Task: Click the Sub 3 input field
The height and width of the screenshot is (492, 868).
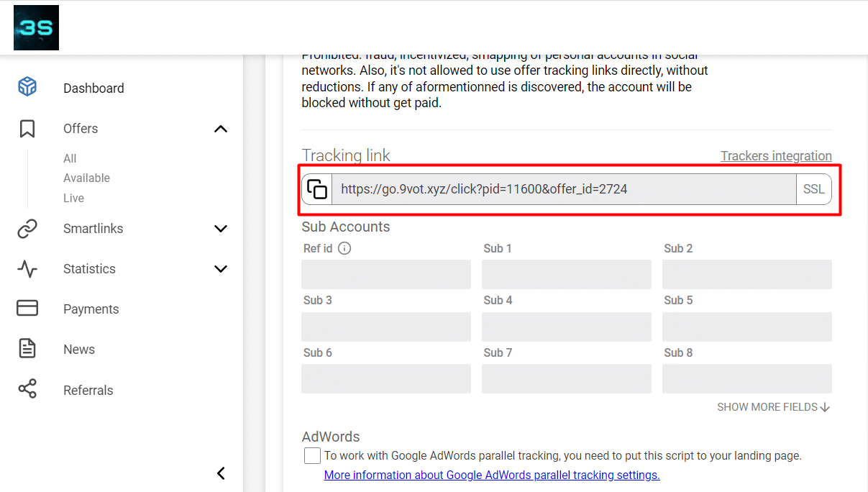Action: tap(386, 327)
